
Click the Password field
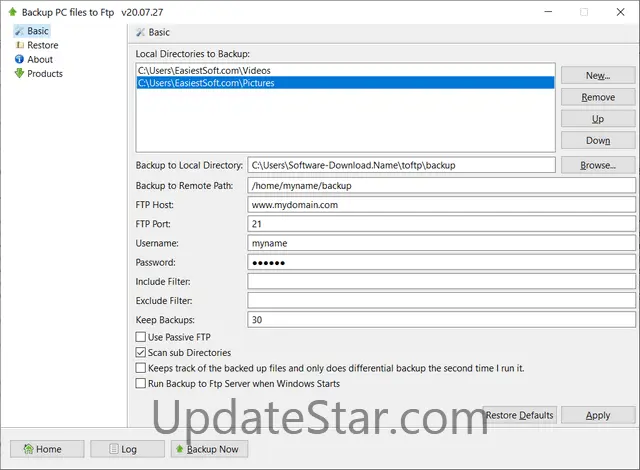pyautogui.click(x=441, y=262)
